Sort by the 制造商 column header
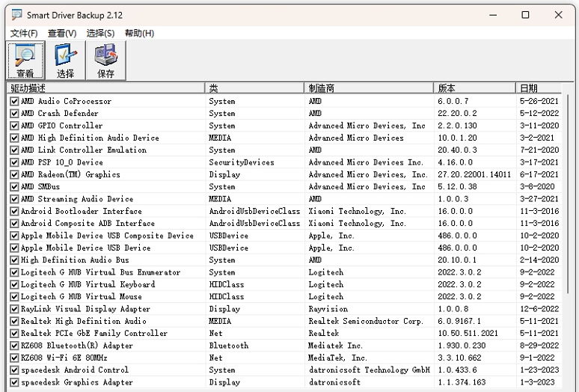The width and height of the screenshot is (579, 392). [369, 88]
